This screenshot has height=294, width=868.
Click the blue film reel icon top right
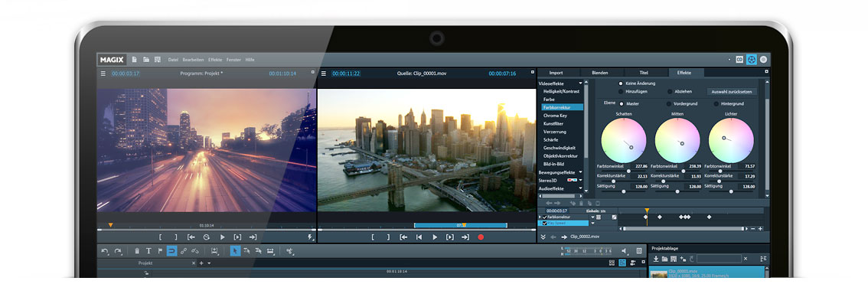coord(751,59)
